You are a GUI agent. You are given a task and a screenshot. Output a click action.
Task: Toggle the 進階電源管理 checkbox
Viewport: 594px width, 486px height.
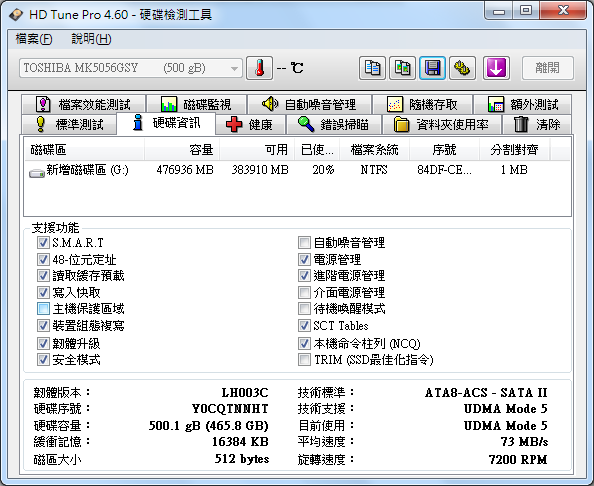tap(304, 276)
